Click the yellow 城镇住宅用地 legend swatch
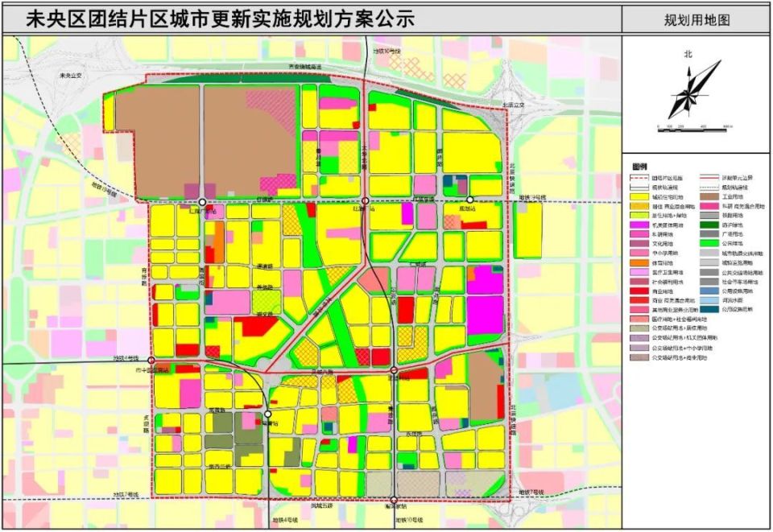Screen dimensions: 773x532 tap(639, 196)
